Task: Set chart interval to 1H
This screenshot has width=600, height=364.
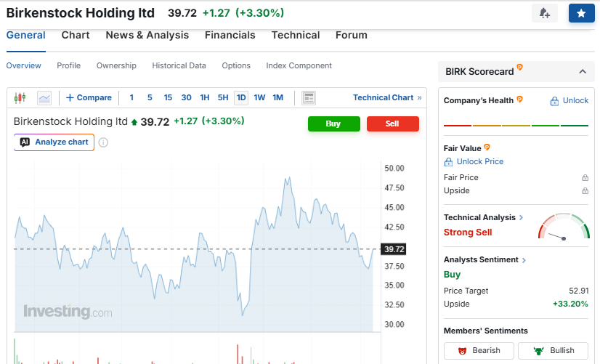Action: (x=205, y=97)
